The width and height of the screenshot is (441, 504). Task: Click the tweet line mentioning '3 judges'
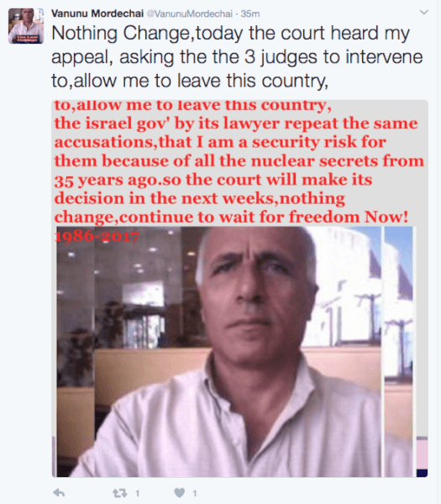tap(237, 57)
